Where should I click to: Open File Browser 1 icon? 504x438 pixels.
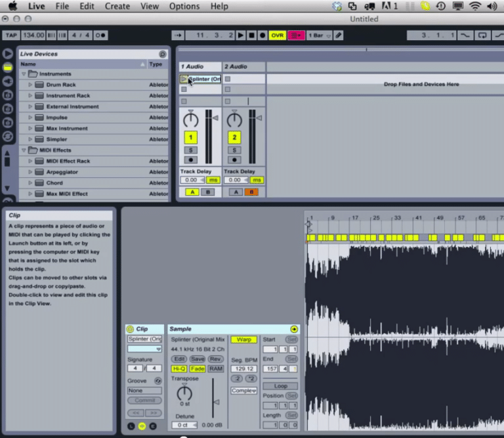click(8, 95)
